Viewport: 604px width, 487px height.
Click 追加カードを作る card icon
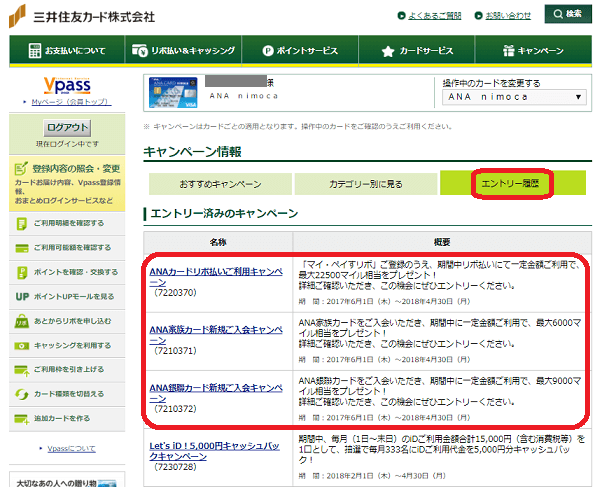point(22,419)
